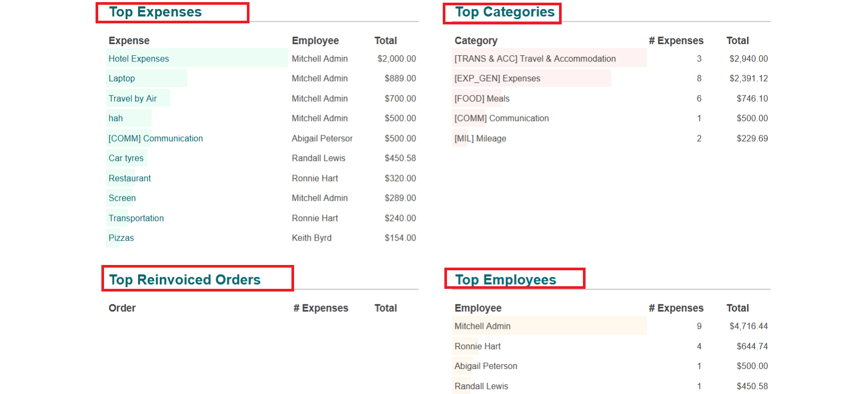
Task: Open the Travel by Air expense
Action: tap(133, 98)
